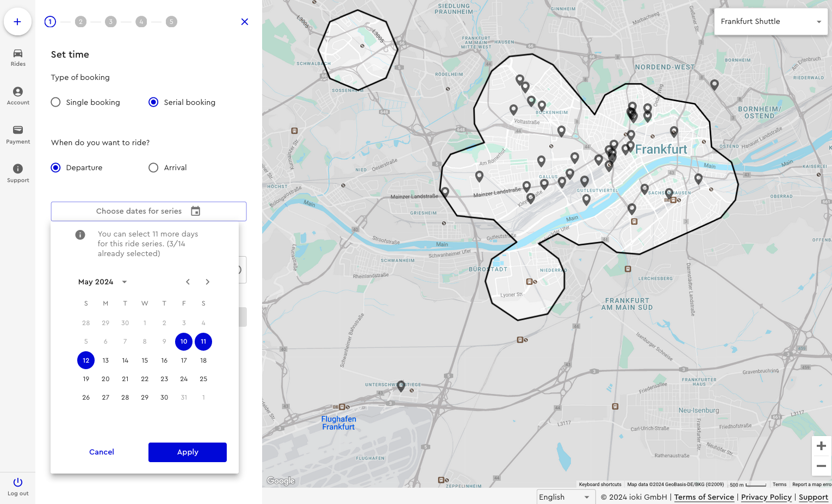Select May 15 in the calendar
The image size is (832, 504).
point(145,360)
